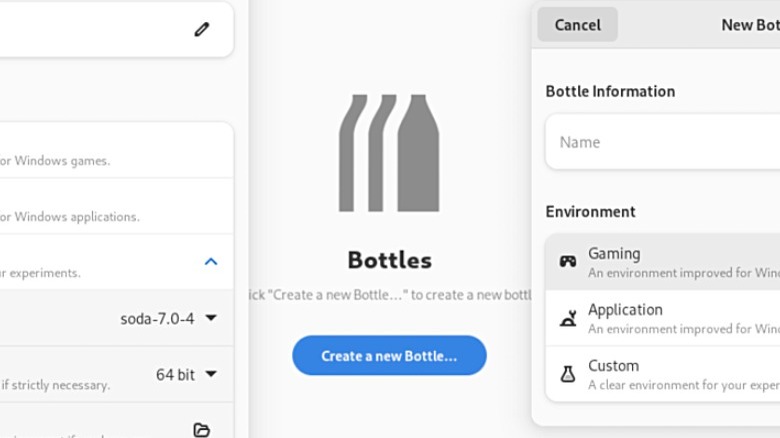The image size is (780, 438).
Task: Click the Bottle Information section label
Action: pyautogui.click(x=610, y=91)
